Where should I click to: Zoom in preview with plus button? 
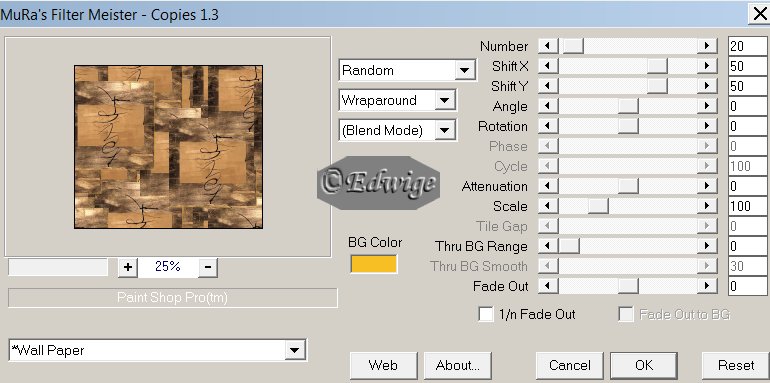128,267
